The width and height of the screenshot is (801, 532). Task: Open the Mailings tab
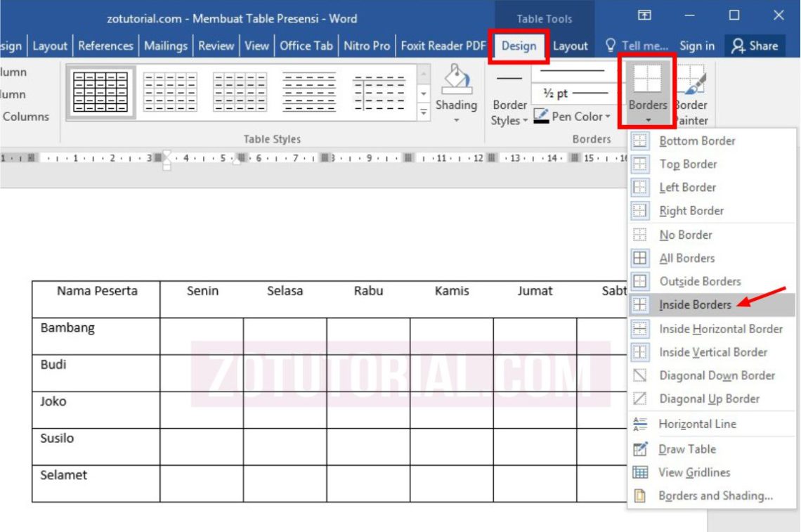point(166,46)
